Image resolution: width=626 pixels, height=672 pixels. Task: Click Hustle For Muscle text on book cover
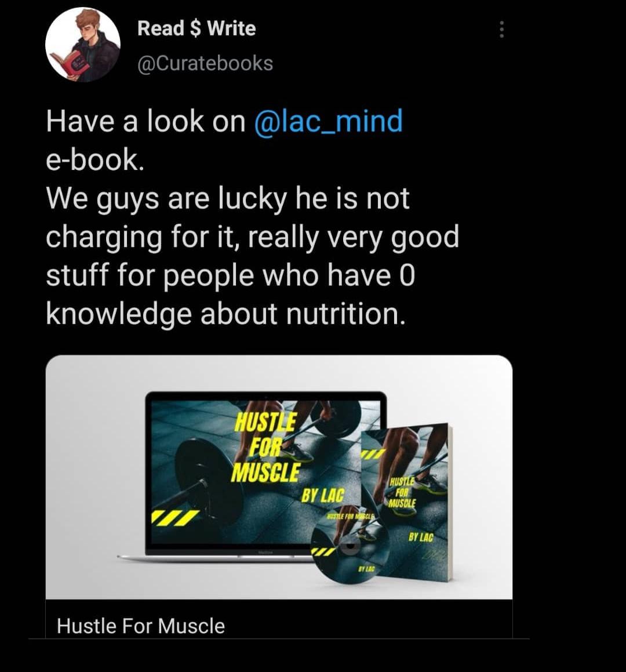pyautogui.click(x=402, y=492)
